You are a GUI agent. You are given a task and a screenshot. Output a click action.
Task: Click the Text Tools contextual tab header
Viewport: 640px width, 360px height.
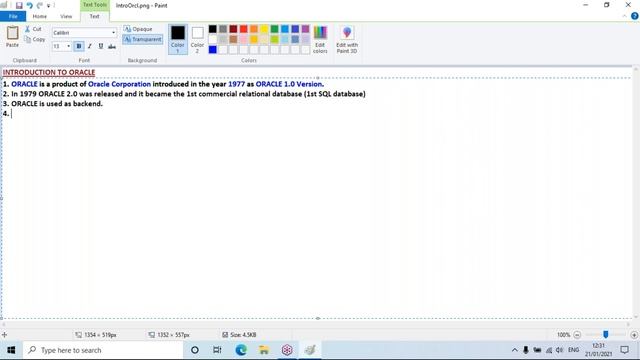click(95, 5)
